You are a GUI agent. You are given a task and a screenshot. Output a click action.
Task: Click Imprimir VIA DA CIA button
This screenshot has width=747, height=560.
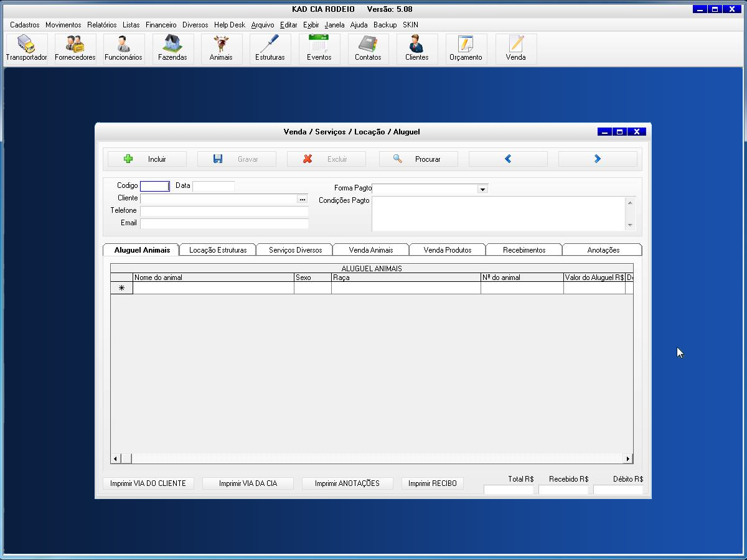[248, 483]
